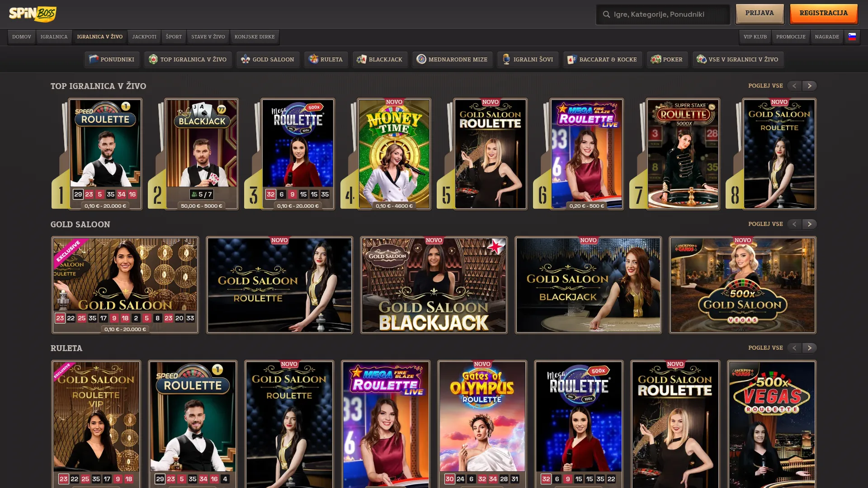This screenshot has height=488, width=868.
Task: Open the 500x Gold Saloon Vegas card
Action: [743, 285]
